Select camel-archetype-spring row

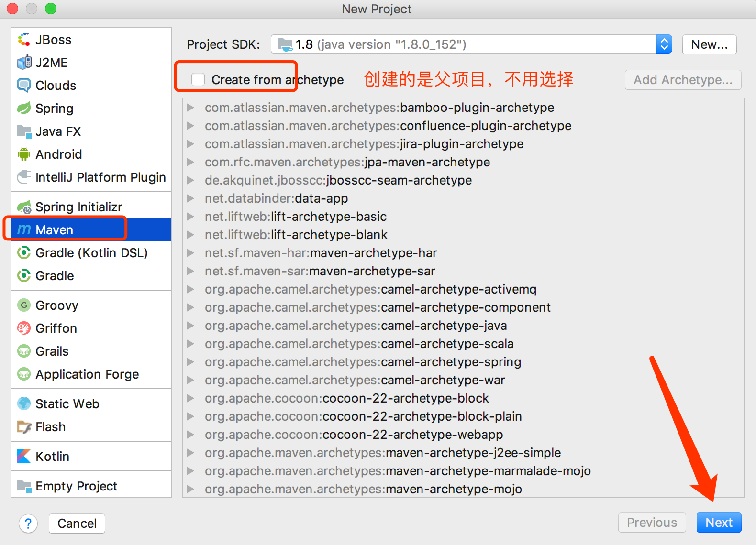point(463,362)
